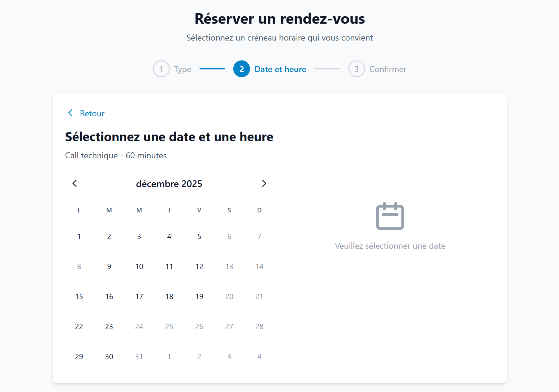
Task: Open the previous month with the left chevron
Action: tap(75, 184)
